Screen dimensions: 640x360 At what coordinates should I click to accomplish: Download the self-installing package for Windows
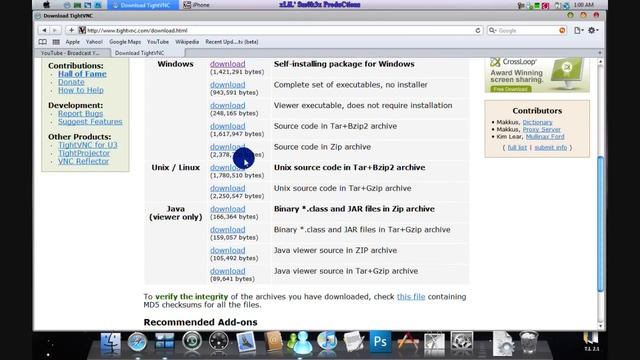(228, 64)
